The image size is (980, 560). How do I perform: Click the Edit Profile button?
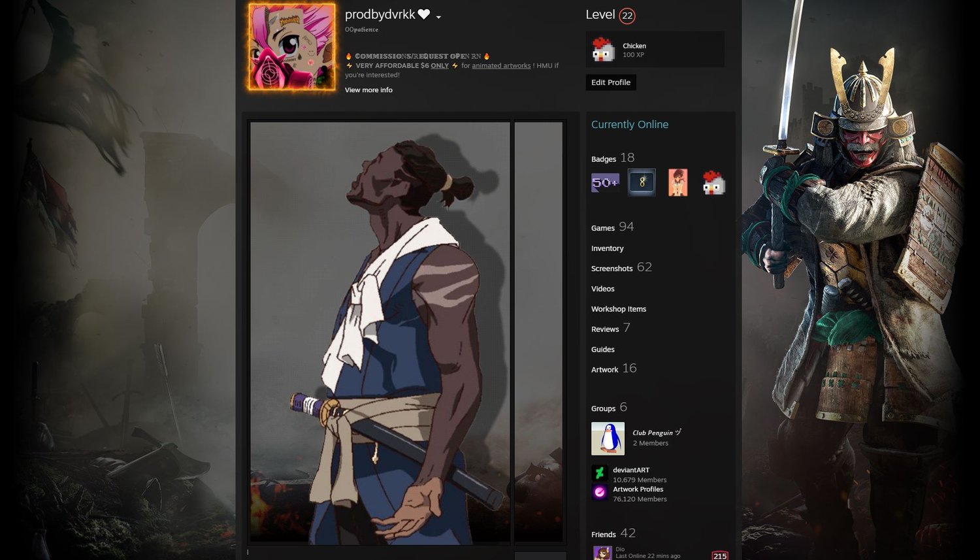tap(611, 82)
